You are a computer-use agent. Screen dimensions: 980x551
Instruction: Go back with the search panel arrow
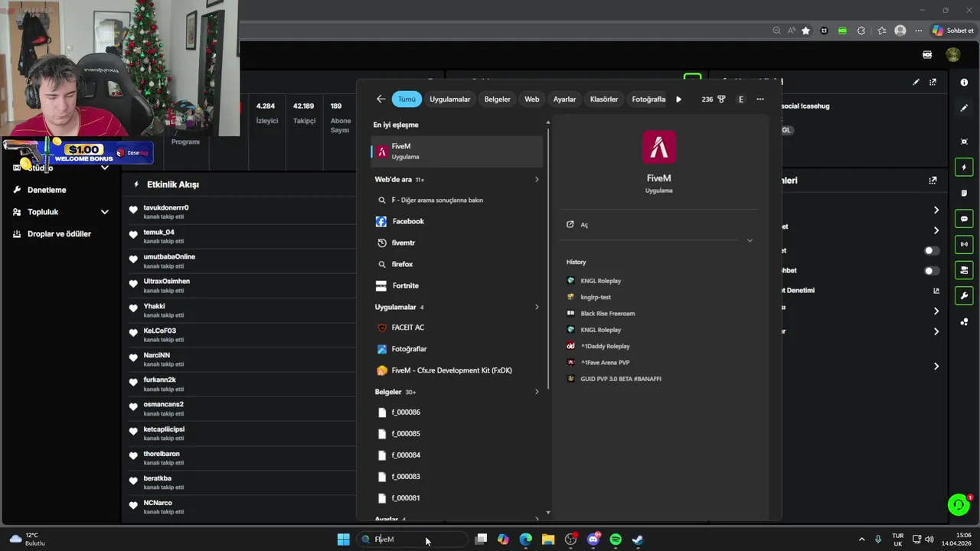click(381, 99)
